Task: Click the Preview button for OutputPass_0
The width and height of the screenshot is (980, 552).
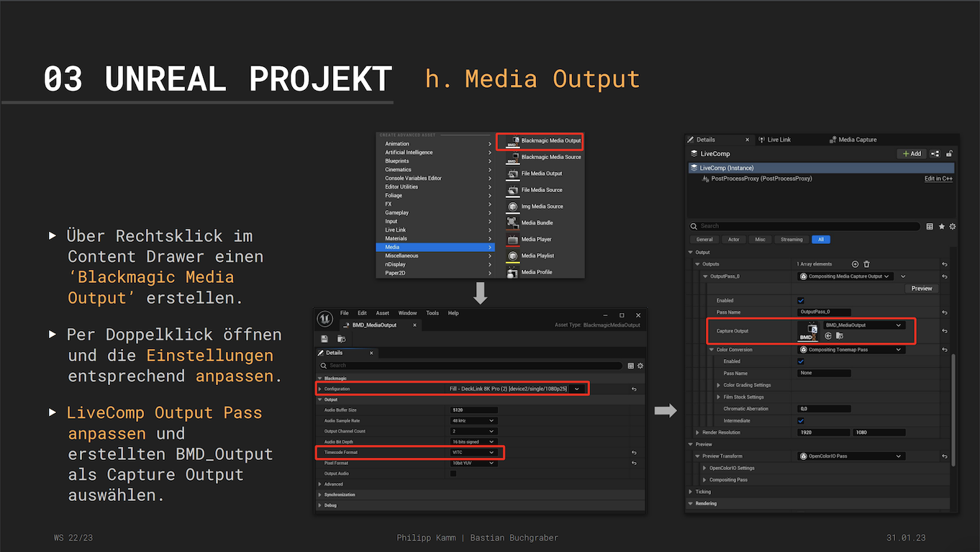Action: click(921, 288)
